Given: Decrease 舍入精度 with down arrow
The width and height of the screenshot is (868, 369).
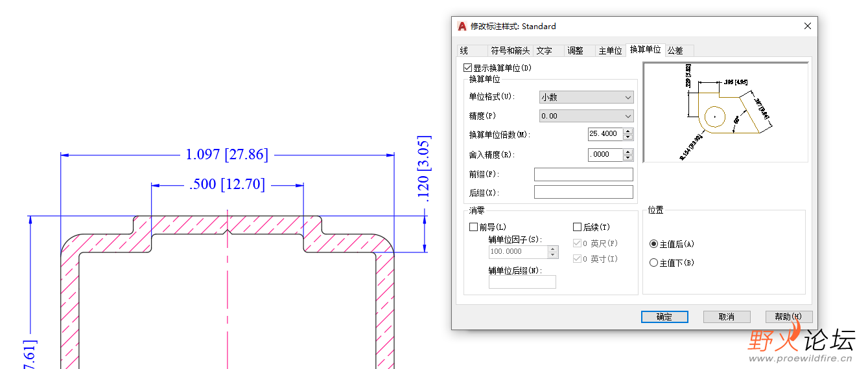Looking at the screenshot, I should point(628,157).
